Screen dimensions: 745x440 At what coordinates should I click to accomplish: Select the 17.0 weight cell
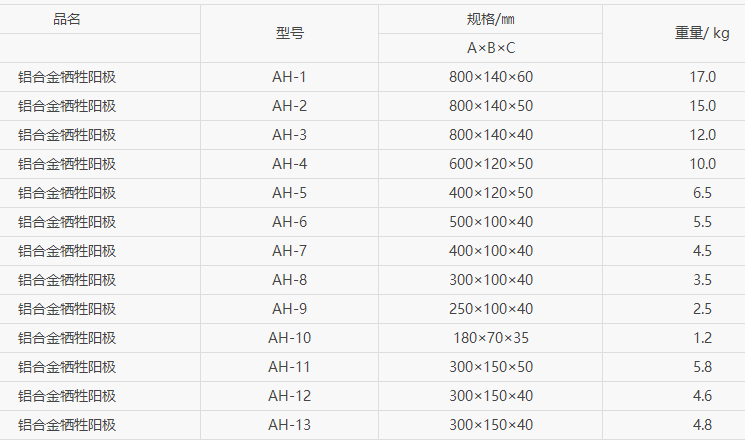click(703, 77)
